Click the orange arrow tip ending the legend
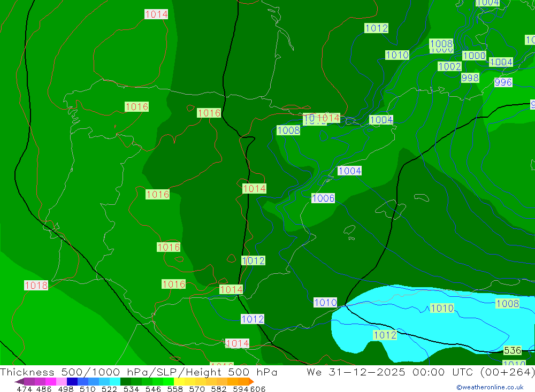The image size is (535, 392). 251,381
